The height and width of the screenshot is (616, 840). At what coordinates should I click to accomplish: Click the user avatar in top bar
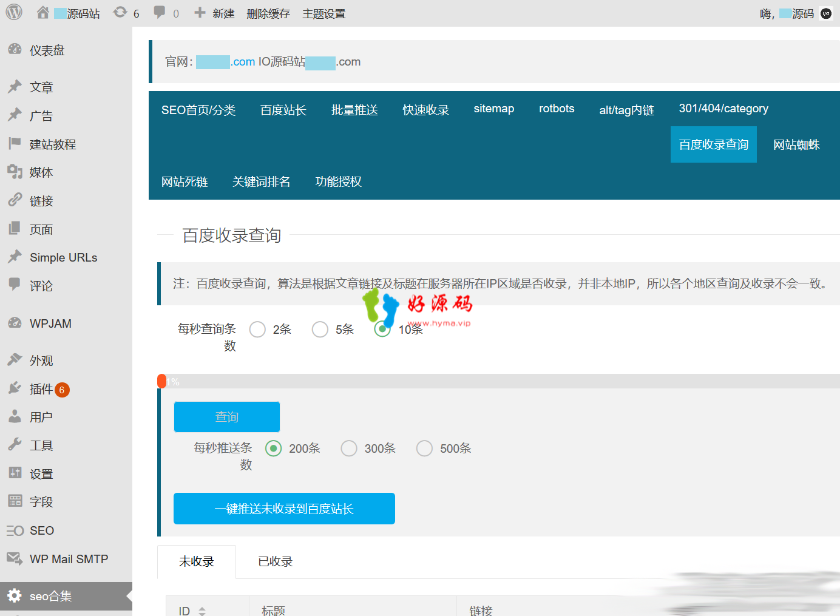pyautogui.click(x=825, y=13)
